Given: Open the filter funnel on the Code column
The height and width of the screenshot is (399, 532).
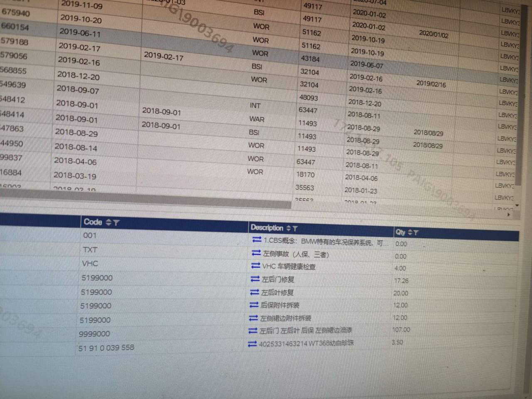Looking at the screenshot, I should click(116, 223).
